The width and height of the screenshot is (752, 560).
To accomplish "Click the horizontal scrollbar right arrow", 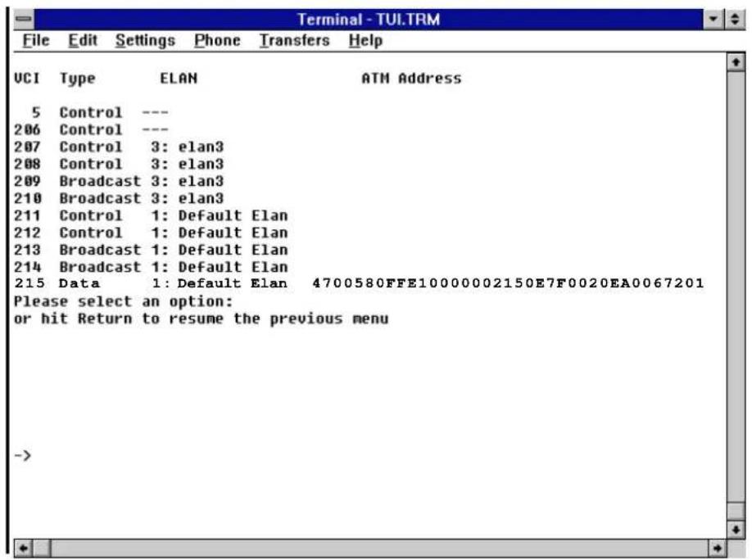I will point(717,548).
